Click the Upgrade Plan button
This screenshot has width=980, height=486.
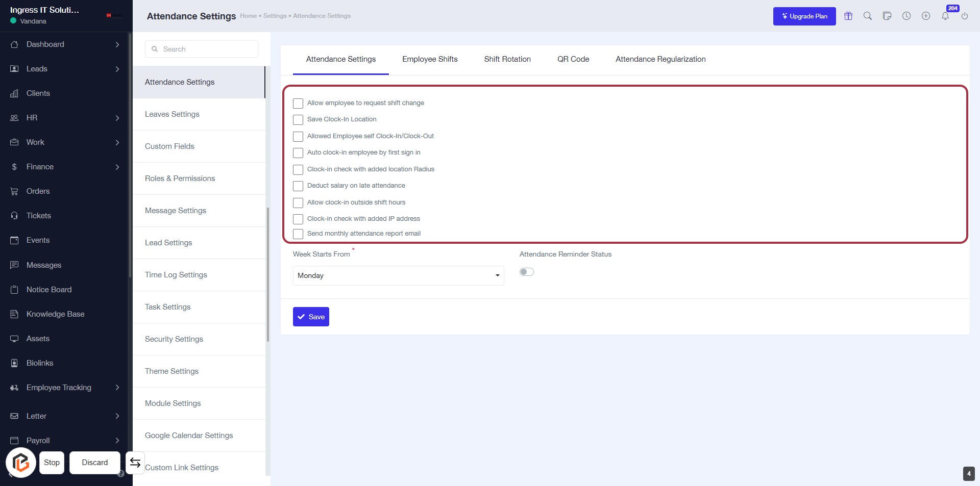coord(804,16)
